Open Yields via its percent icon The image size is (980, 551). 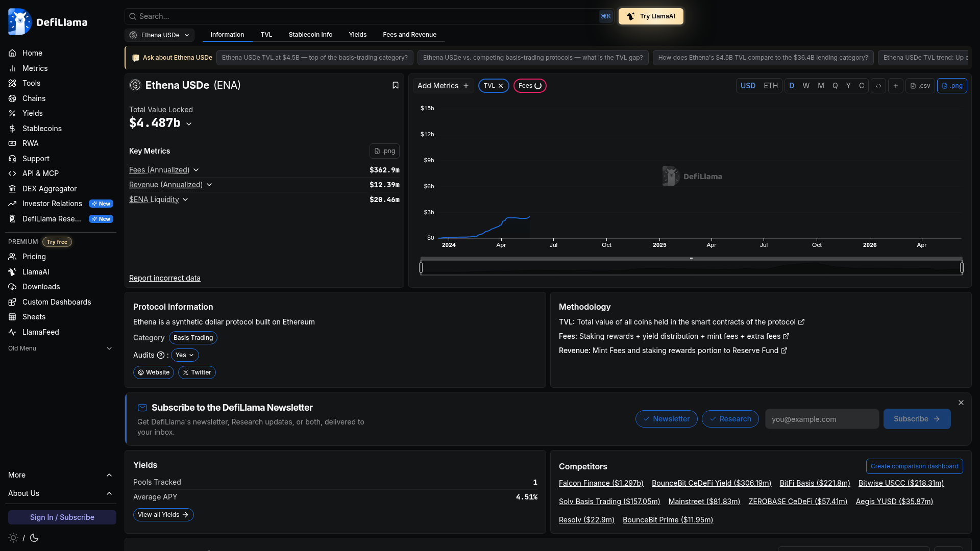pyautogui.click(x=12, y=113)
